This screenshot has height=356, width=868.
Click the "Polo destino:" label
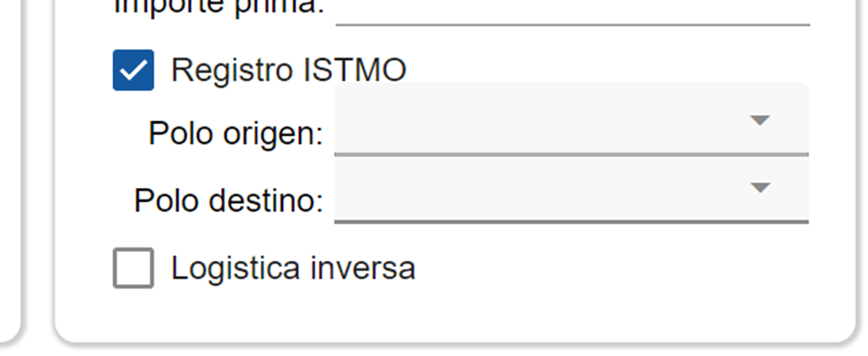(228, 200)
